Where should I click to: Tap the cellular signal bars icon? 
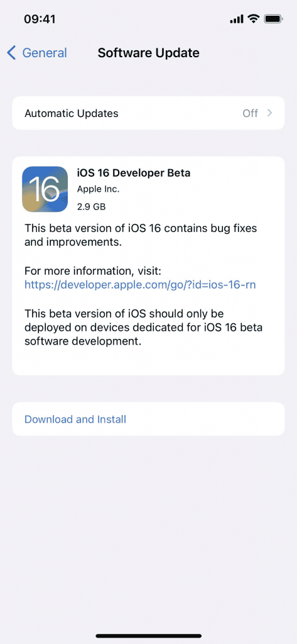click(x=237, y=19)
